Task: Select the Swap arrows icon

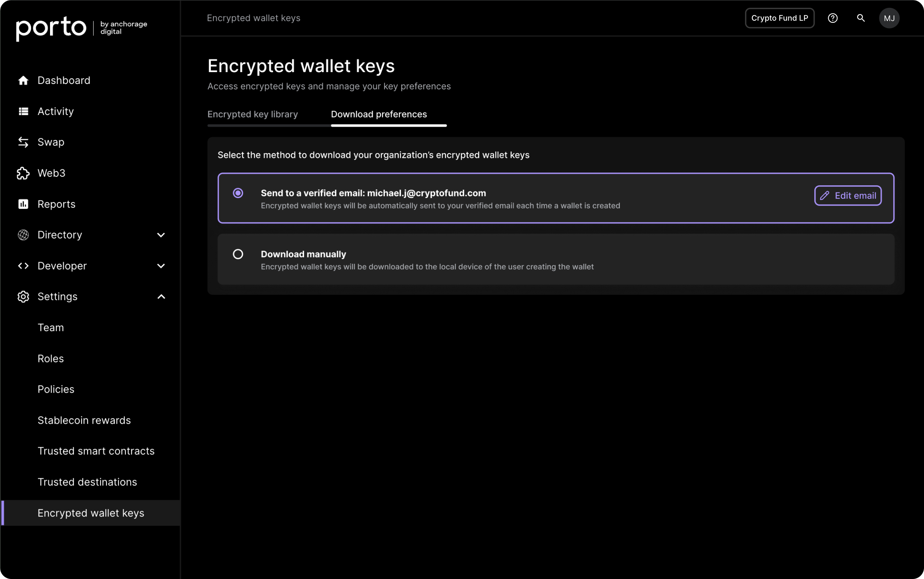Action: tap(23, 142)
